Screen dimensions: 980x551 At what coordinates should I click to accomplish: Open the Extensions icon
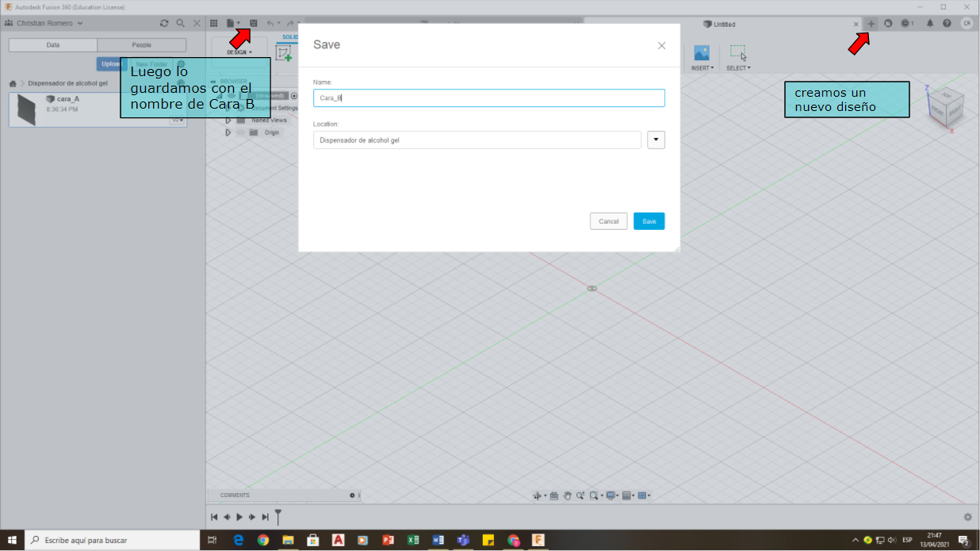pos(888,23)
